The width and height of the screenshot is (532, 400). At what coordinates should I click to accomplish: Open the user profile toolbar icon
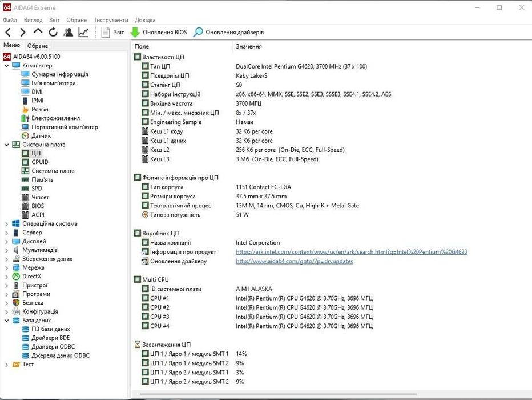pyautogui.click(x=68, y=32)
